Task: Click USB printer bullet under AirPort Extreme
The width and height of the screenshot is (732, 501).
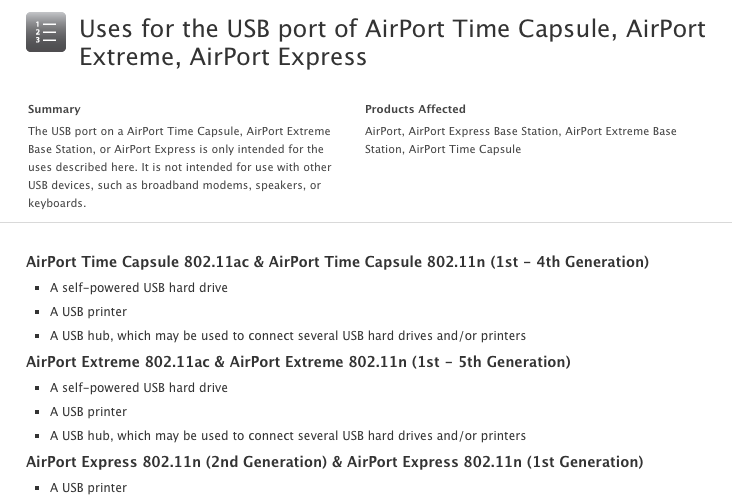Action: 88,412
